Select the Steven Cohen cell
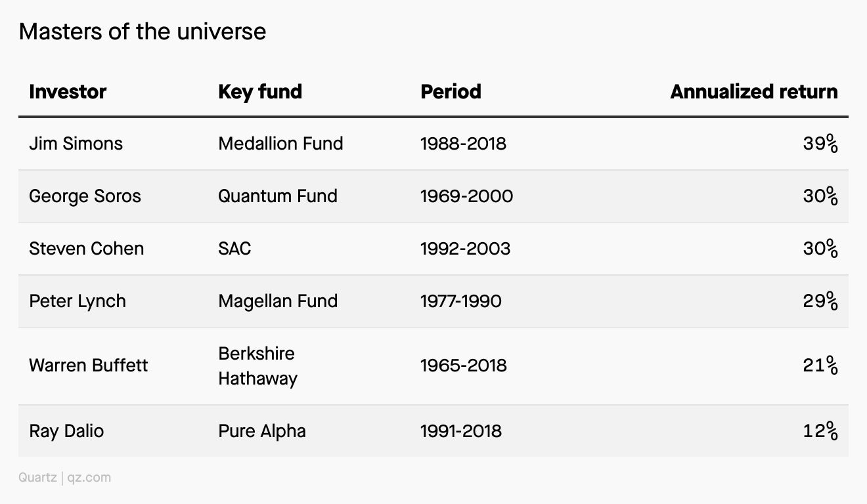The height and width of the screenshot is (504, 867). pyautogui.click(x=86, y=249)
